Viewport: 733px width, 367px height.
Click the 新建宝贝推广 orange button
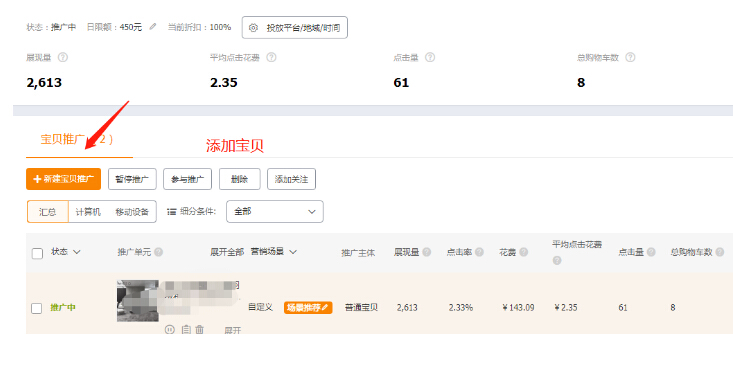point(64,179)
